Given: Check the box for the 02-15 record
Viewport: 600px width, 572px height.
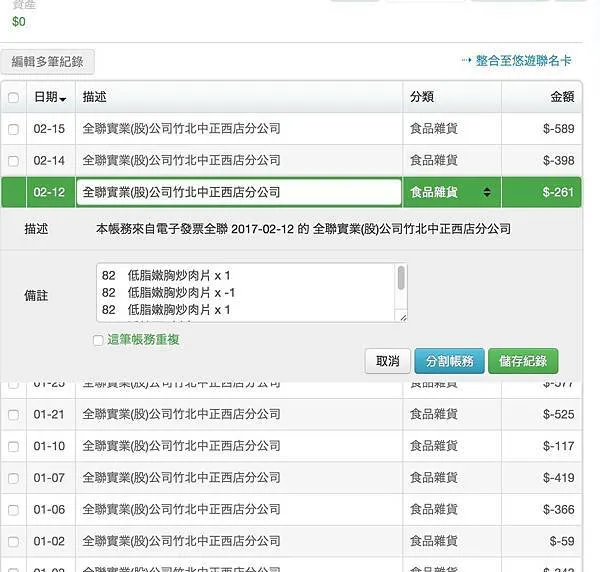Looking at the screenshot, I should tap(13, 129).
